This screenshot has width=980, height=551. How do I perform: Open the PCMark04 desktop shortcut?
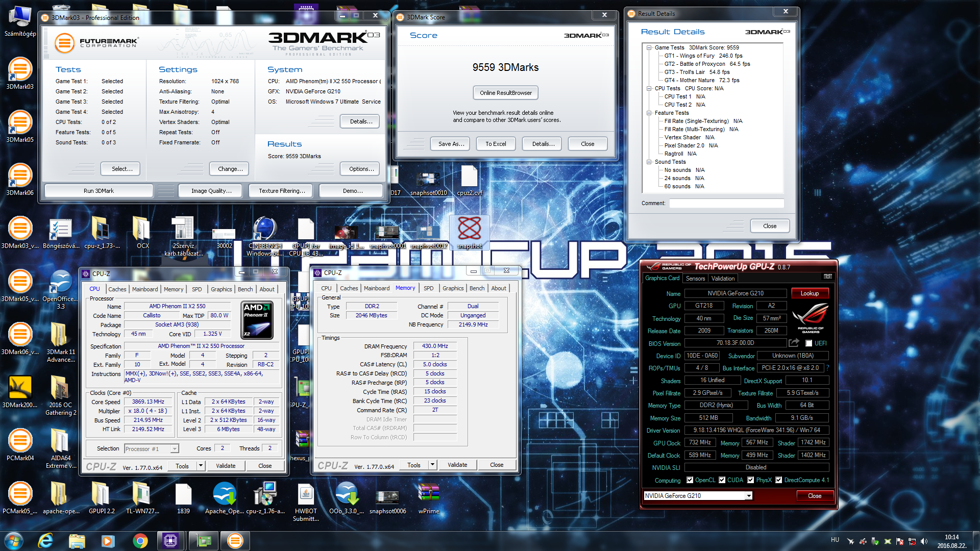[20, 446]
